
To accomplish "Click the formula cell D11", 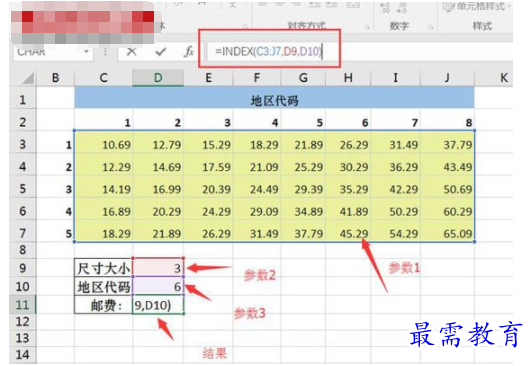I will point(158,305).
